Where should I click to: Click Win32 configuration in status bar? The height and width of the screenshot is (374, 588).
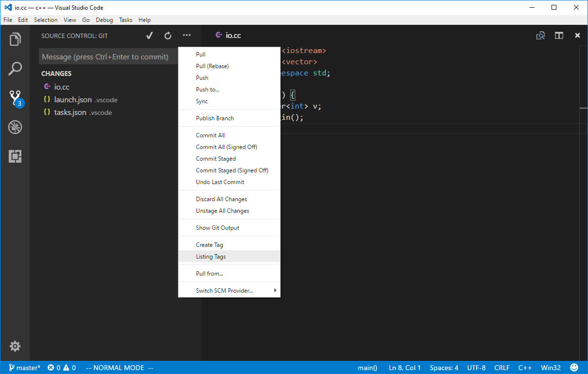[551, 368]
